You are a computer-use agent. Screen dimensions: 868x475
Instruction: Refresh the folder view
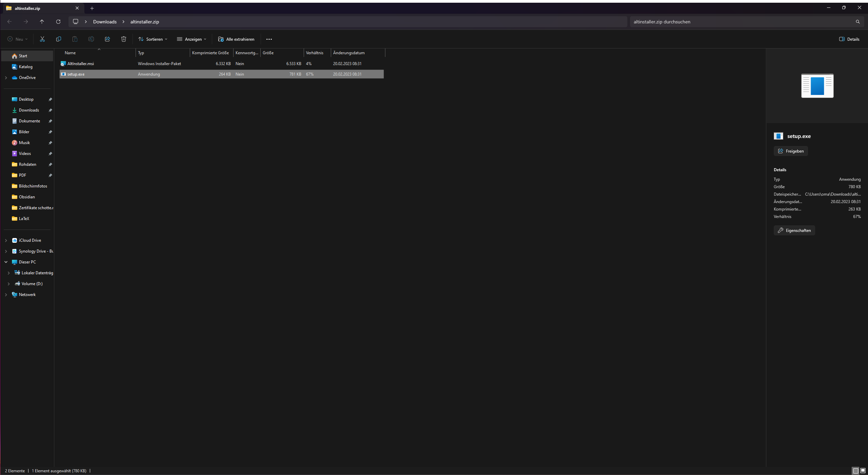[58, 22]
